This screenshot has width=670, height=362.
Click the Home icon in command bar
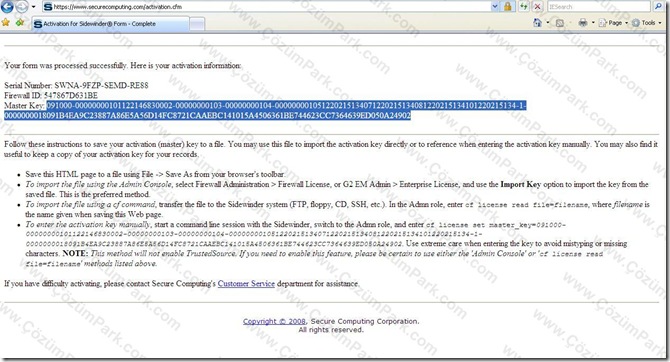point(538,23)
